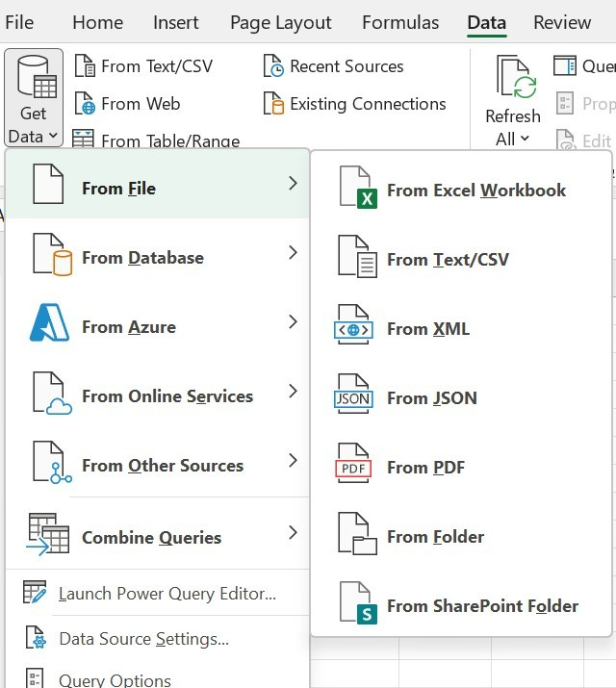This screenshot has height=688, width=616.
Task: Choose From SharePoint Folder submenu text
Action: [482, 606]
